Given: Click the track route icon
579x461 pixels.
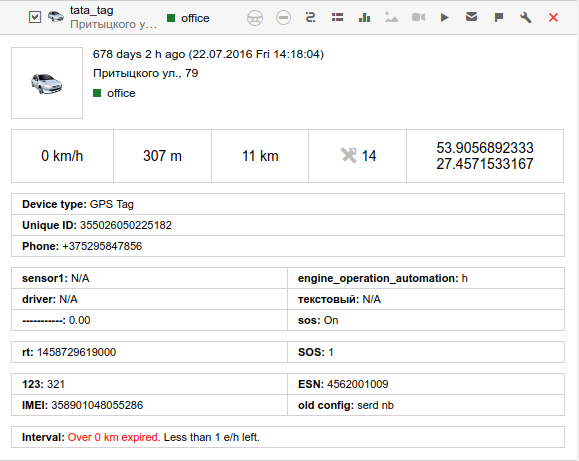Looking at the screenshot, I should point(310,17).
